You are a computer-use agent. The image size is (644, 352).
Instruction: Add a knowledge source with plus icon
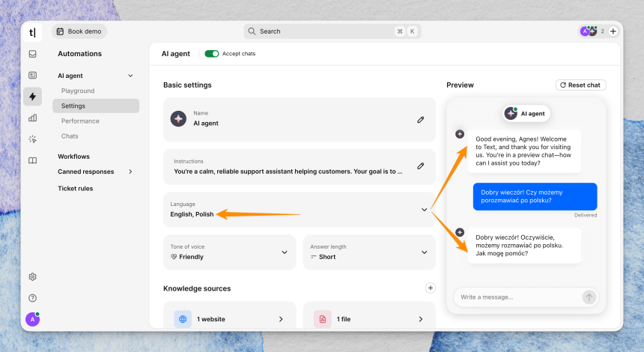click(x=430, y=288)
